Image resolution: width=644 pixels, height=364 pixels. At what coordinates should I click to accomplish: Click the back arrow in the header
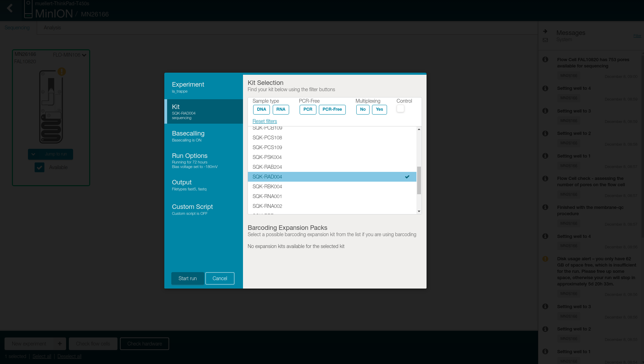point(10,8)
